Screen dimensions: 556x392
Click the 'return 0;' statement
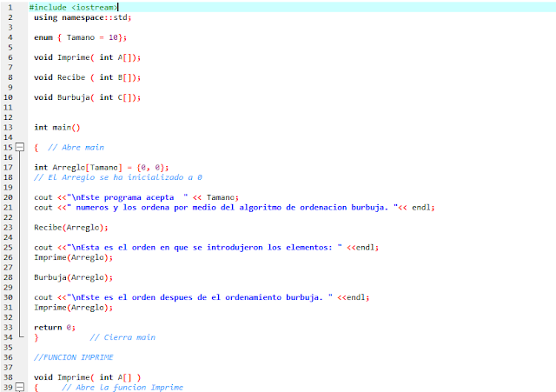(55, 328)
